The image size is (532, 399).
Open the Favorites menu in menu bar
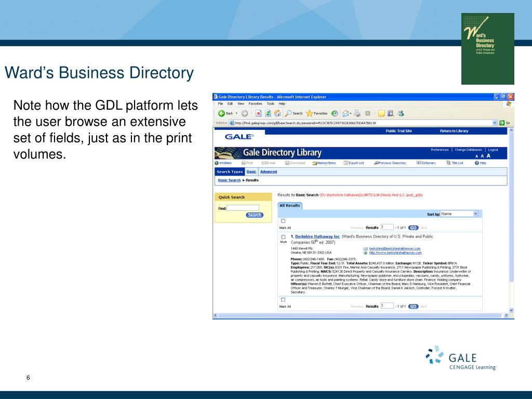coord(255,104)
